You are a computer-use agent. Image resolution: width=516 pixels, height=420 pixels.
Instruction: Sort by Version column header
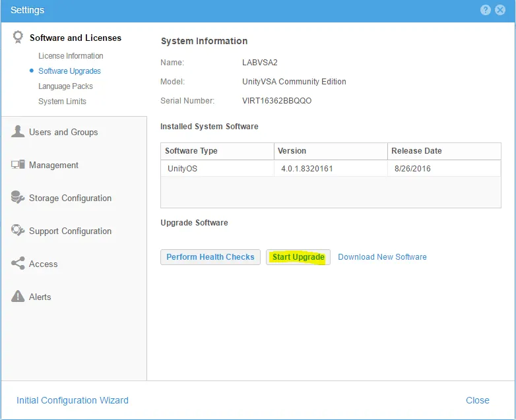331,151
